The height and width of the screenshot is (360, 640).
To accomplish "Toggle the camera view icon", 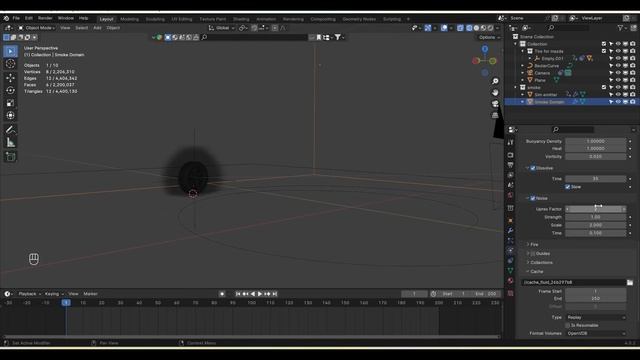I will pyautogui.click(x=495, y=104).
